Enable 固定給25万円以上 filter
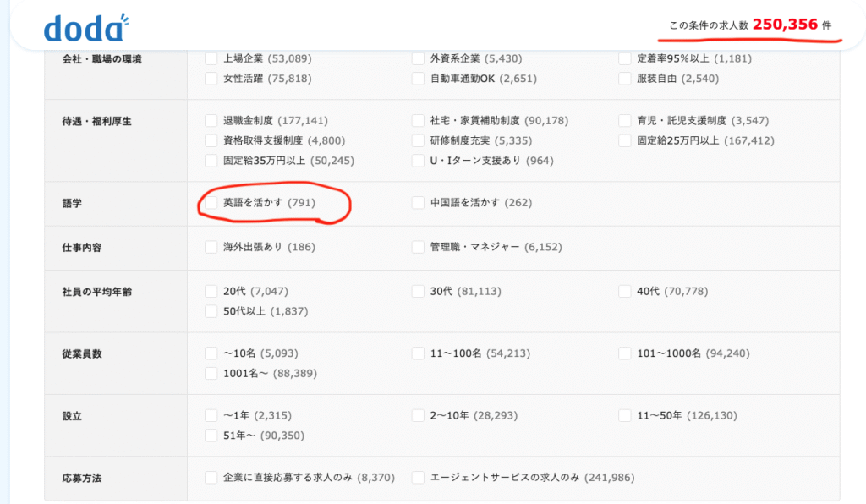The height and width of the screenshot is (504, 866). (x=625, y=140)
